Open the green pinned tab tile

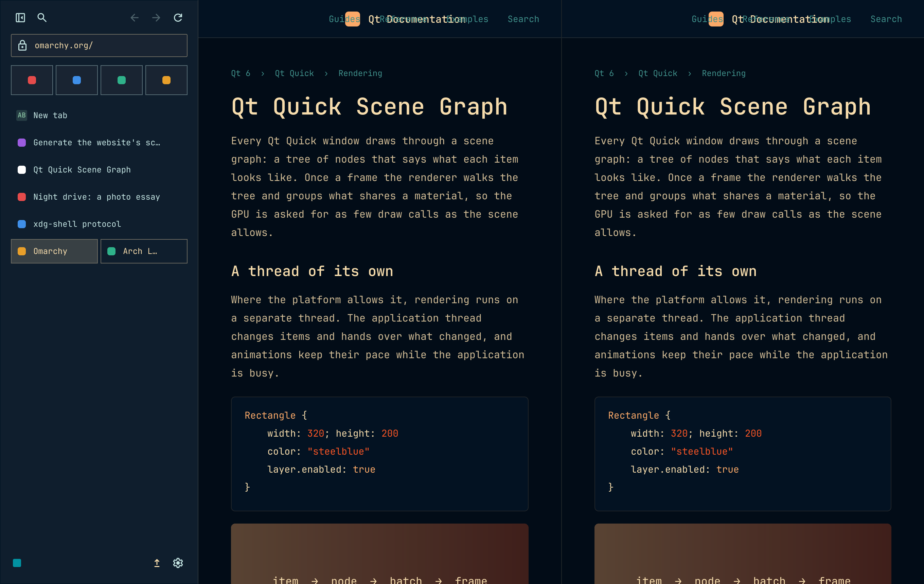pos(122,80)
